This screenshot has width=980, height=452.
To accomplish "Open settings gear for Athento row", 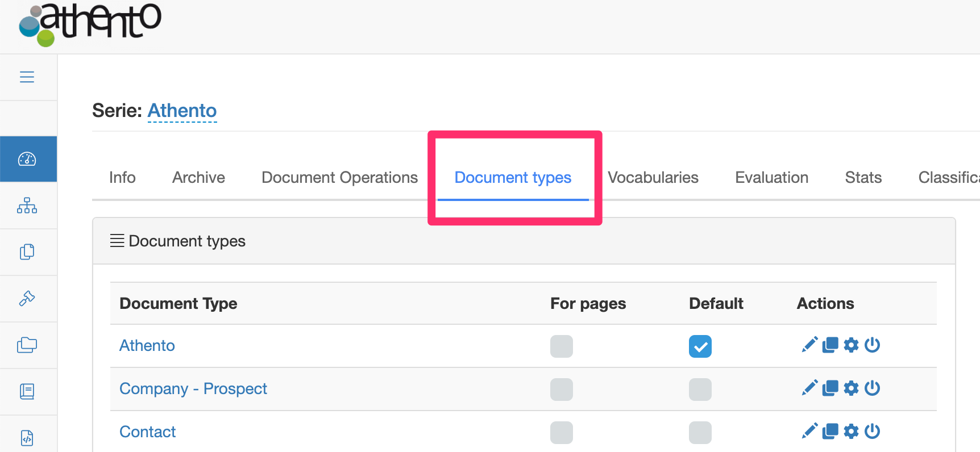I will coord(851,345).
